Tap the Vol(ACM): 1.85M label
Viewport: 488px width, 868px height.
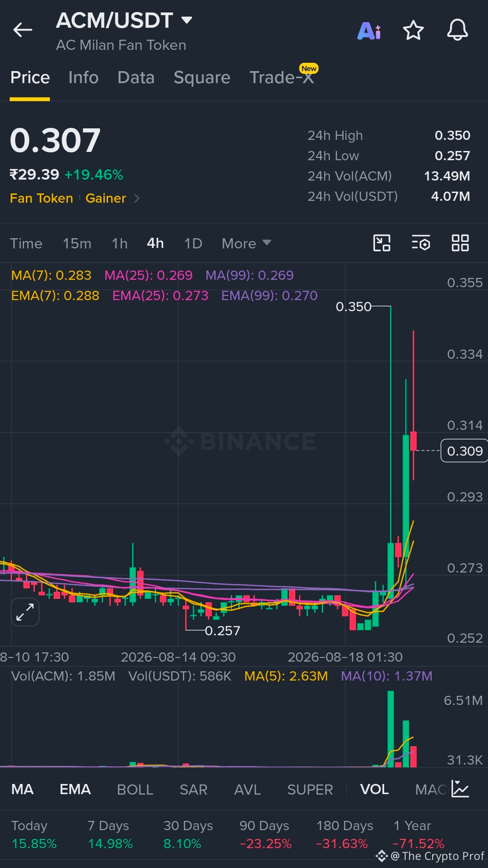63,676
